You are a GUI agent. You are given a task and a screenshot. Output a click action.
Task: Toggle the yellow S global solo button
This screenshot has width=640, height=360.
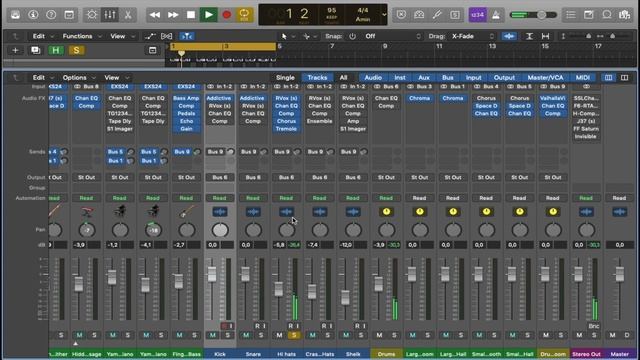tap(76, 50)
